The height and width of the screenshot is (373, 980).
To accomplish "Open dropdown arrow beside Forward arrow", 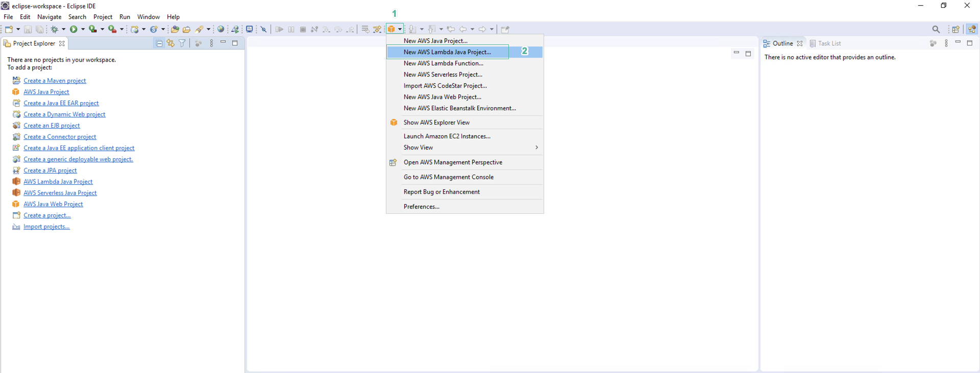I will [492, 30].
